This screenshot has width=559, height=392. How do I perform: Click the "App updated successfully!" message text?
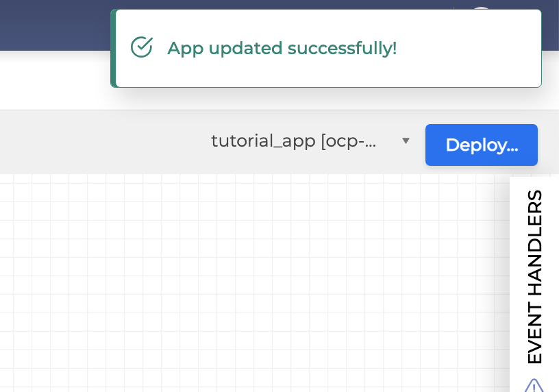282,48
